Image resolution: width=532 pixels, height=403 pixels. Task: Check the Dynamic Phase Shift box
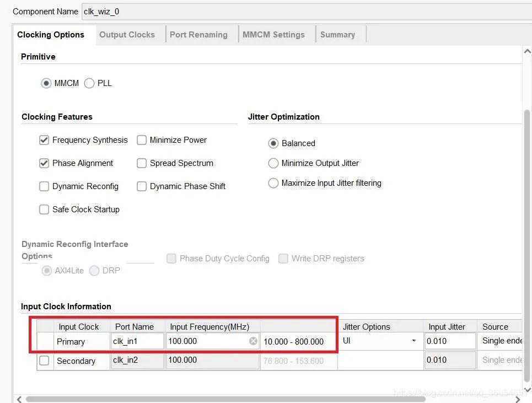click(142, 186)
